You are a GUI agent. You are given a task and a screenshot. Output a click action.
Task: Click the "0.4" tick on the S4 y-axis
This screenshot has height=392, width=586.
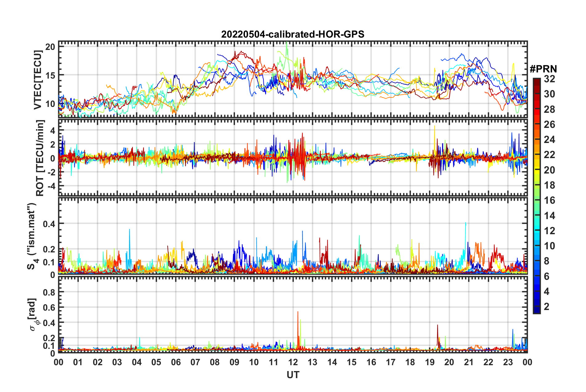49,224
